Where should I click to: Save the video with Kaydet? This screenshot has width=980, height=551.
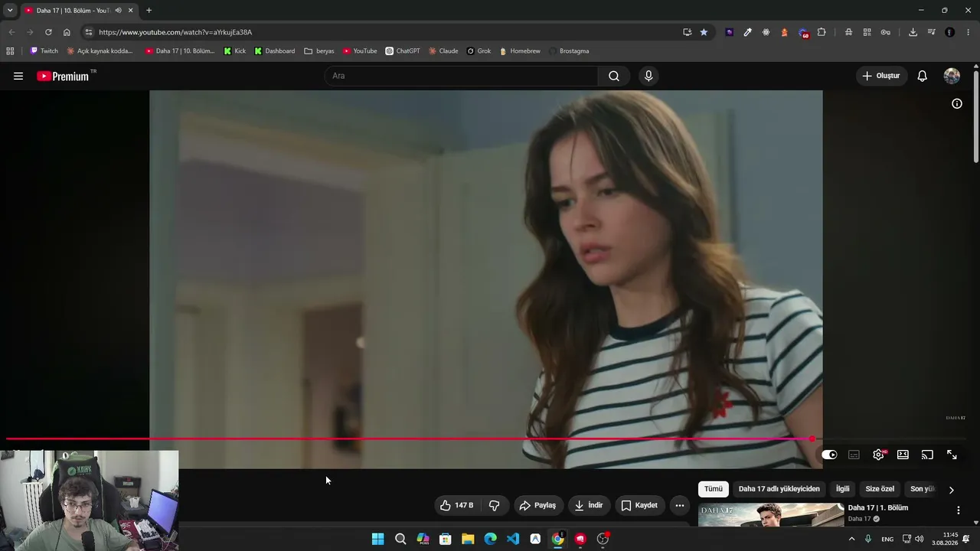click(x=639, y=505)
